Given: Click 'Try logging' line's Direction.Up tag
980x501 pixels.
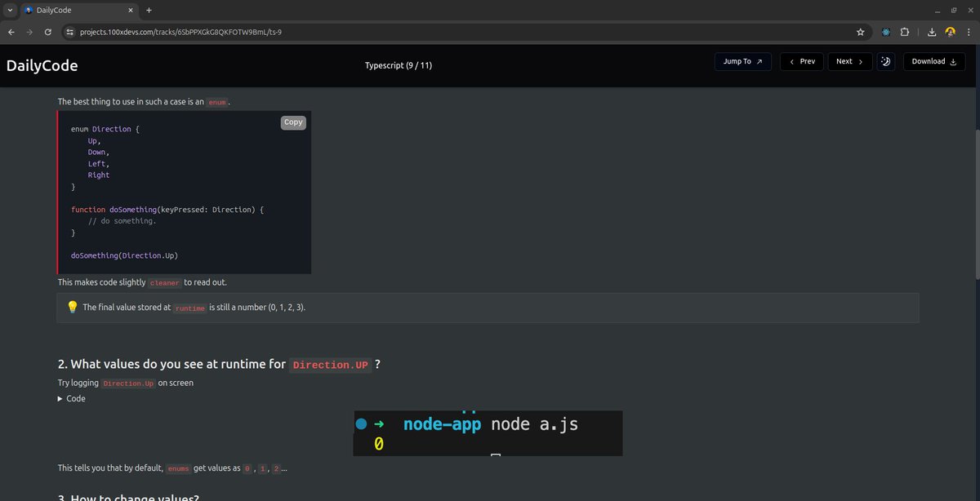Looking at the screenshot, I should pos(128,384).
